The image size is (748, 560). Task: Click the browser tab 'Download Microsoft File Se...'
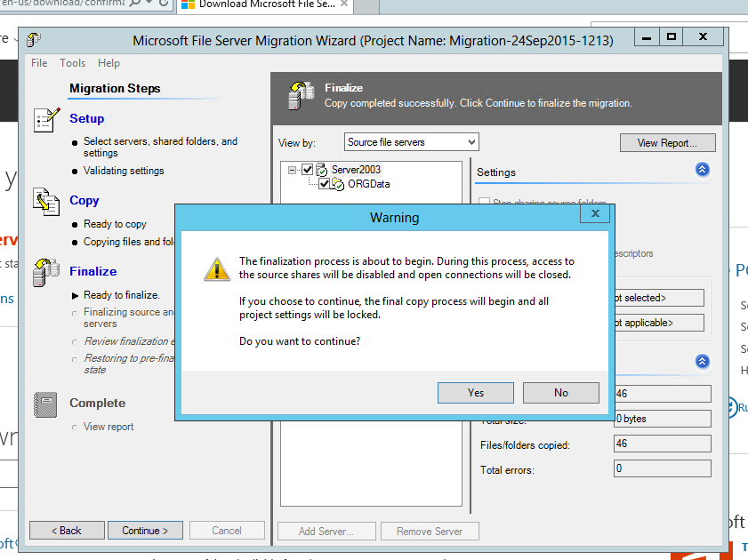[265, 4]
